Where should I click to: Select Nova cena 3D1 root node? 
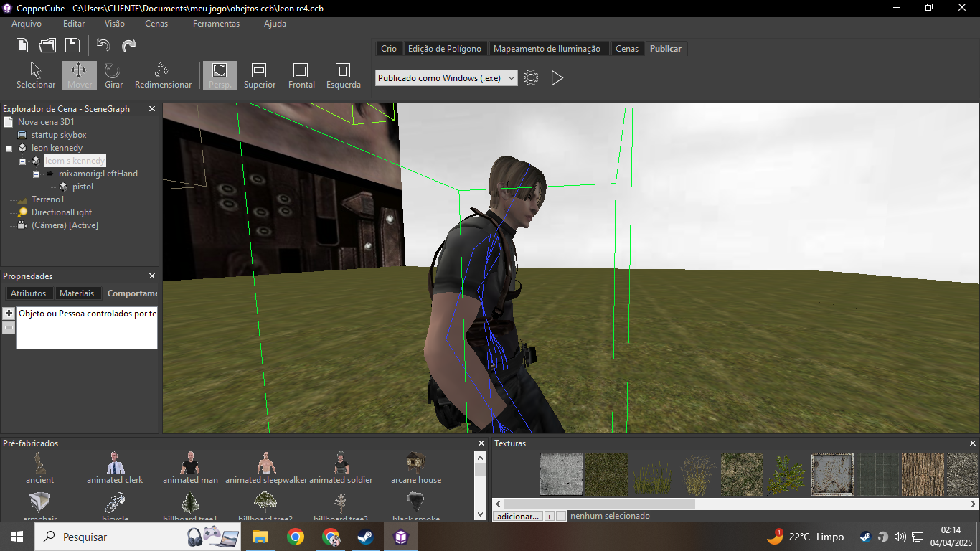tap(46, 122)
